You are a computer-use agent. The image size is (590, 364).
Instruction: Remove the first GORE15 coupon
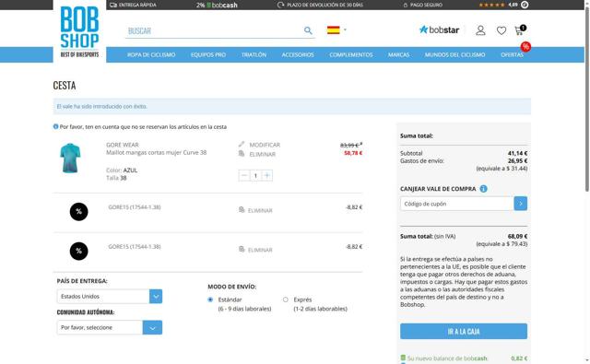[x=255, y=210]
